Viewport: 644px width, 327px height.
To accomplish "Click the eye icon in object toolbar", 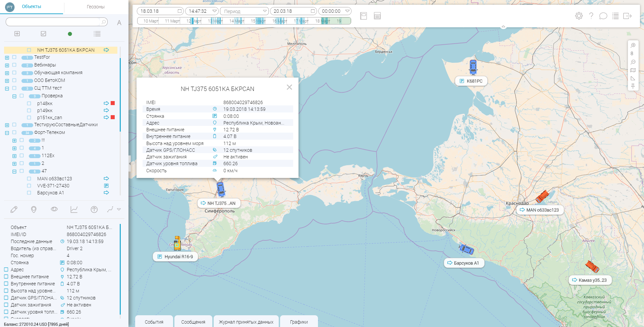I will tap(54, 209).
